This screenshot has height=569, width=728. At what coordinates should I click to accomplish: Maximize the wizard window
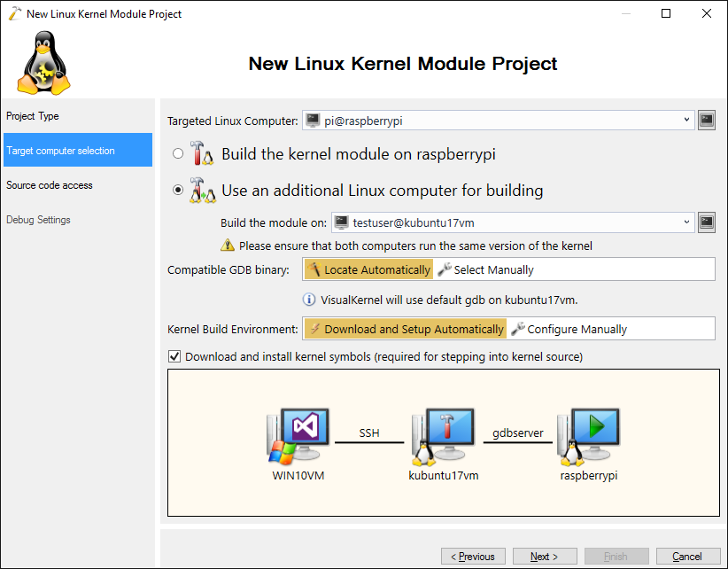(666, 13)
